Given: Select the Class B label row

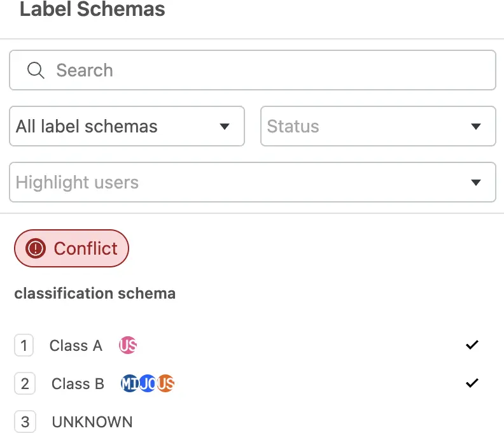Looking at the screenshot, I should [x=248, y=383].
